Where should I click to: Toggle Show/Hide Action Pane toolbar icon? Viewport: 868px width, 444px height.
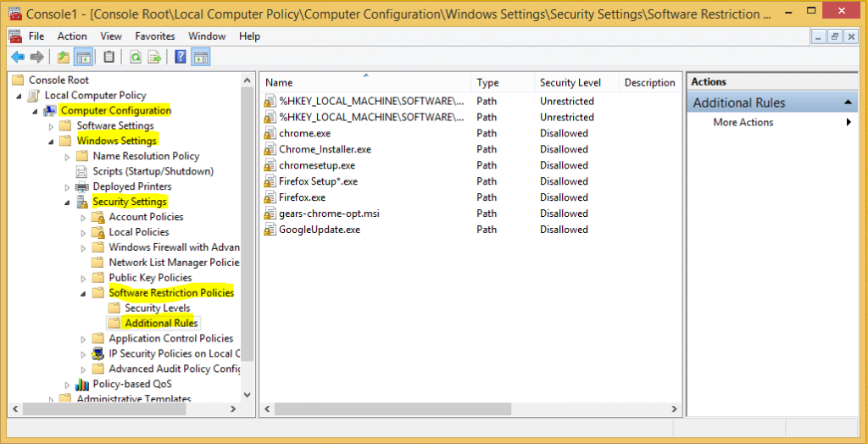click(200, 57)
